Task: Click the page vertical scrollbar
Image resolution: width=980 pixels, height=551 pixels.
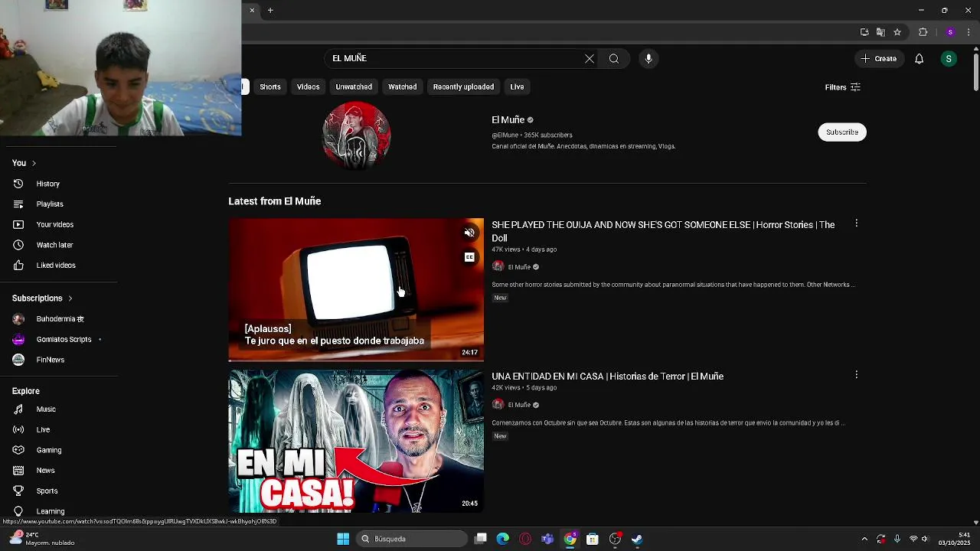Action: coord(976,73)
